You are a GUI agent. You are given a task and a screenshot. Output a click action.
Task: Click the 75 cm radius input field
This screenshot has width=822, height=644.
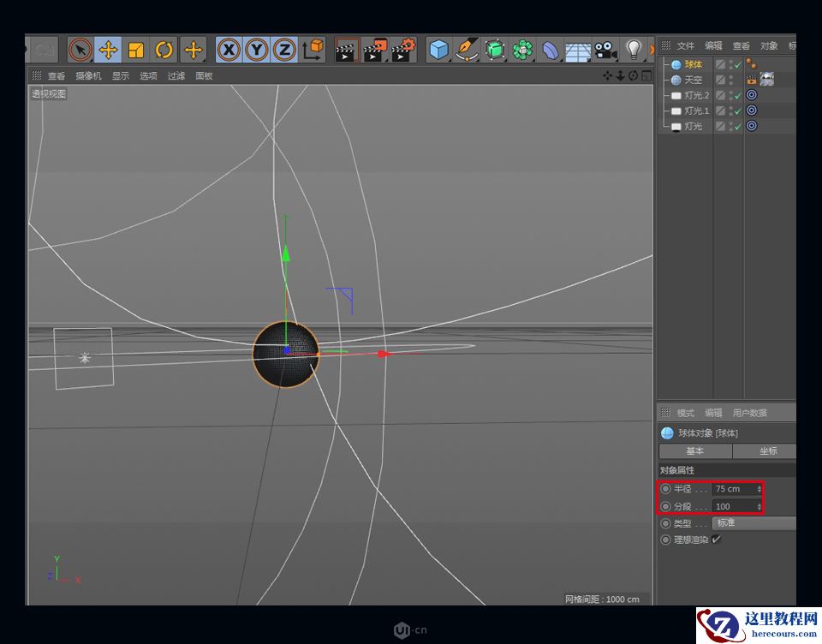pyautogui.click(x=735, y=489)
